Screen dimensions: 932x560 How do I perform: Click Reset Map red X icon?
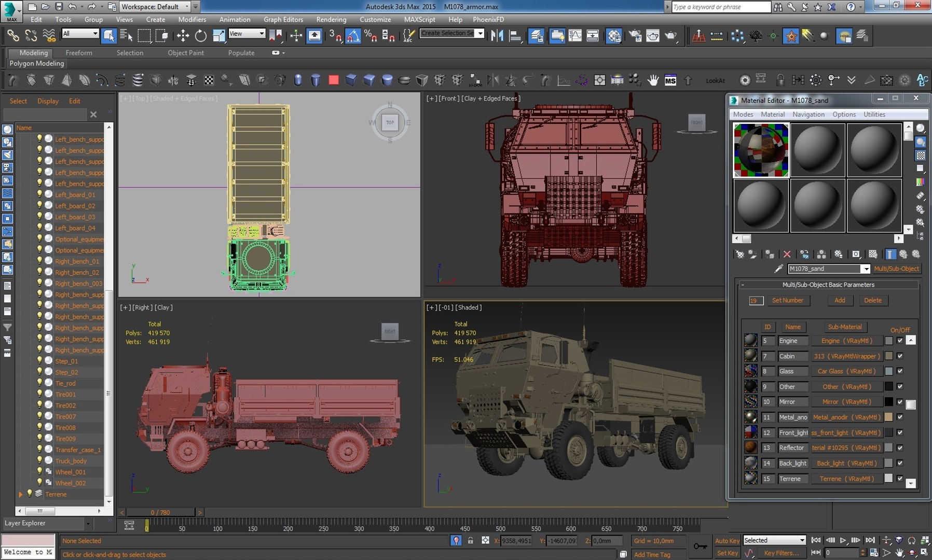click(787, 254)
